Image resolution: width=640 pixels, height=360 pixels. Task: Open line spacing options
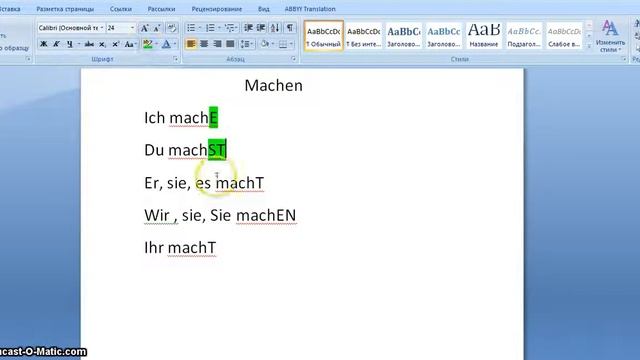(246, 44)
